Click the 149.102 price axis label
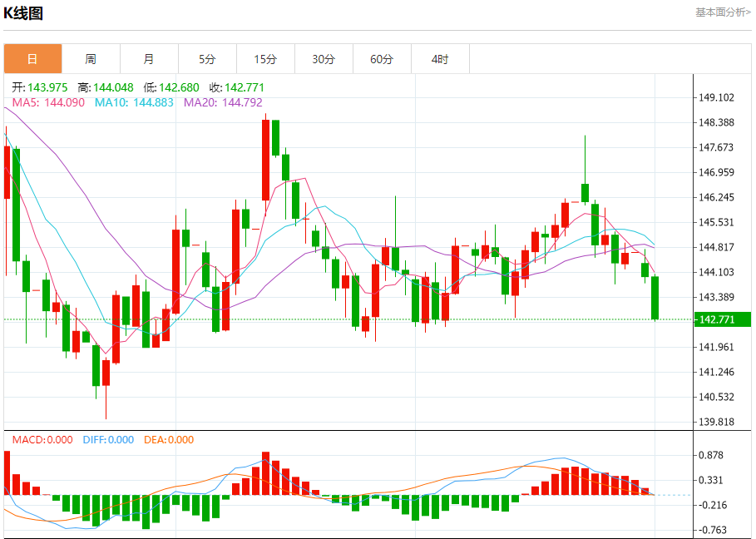756x539 pixels. click(x=716, y=97)
